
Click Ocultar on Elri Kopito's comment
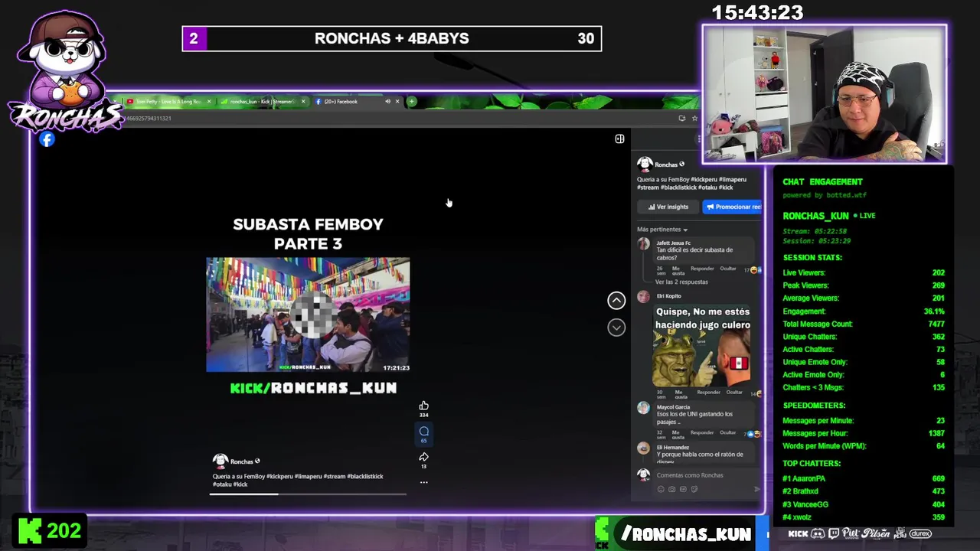point(734,392)
